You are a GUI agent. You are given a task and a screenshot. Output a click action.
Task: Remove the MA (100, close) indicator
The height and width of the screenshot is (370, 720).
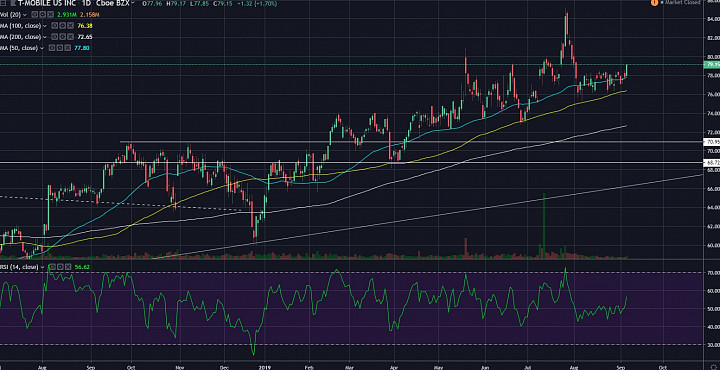coord(71,26)
